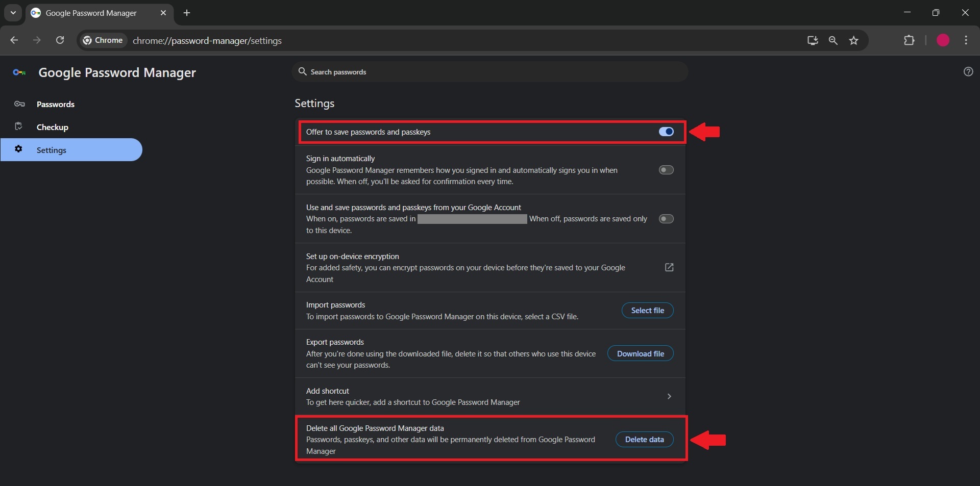The height and width of the screenshot is (486, 980).
Task: Open the tab search dropdown arrow
Action: (13, 13)
